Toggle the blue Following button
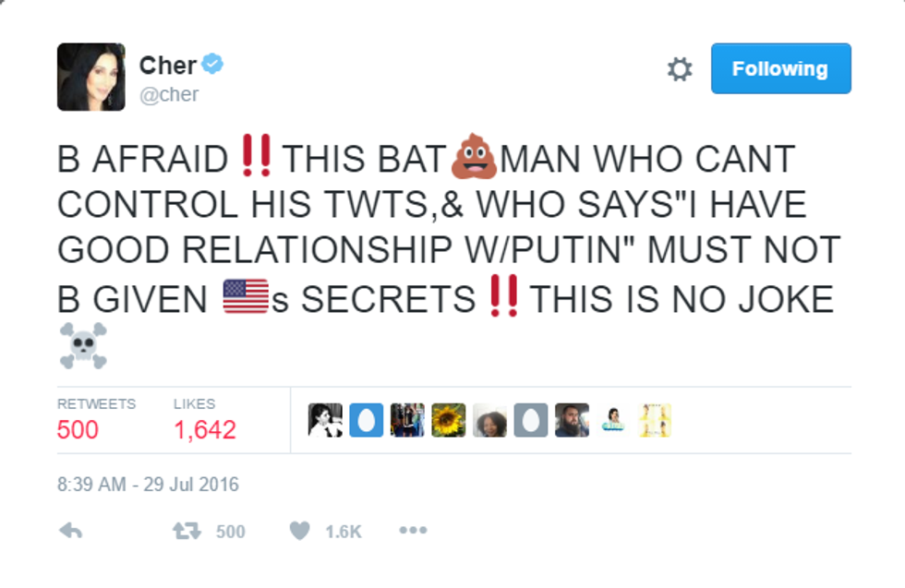This screenshot has height=588, width=905. click(780, 69)
